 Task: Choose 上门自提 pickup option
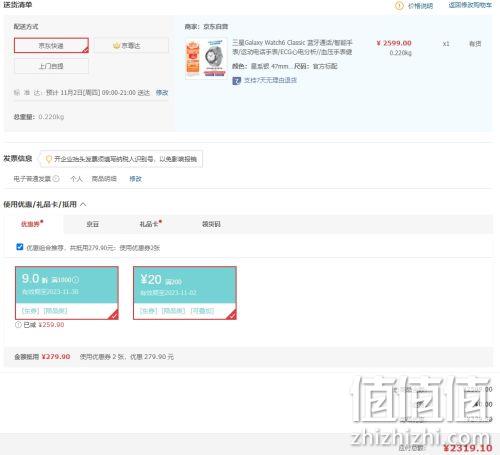(x=51, y=66)
